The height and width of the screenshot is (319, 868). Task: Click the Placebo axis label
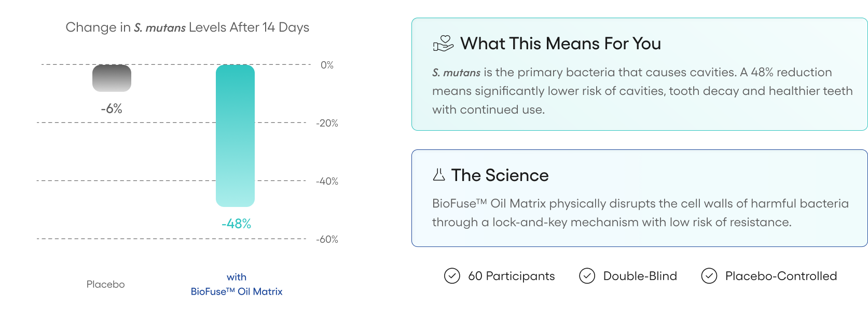[x=105, y=284]
